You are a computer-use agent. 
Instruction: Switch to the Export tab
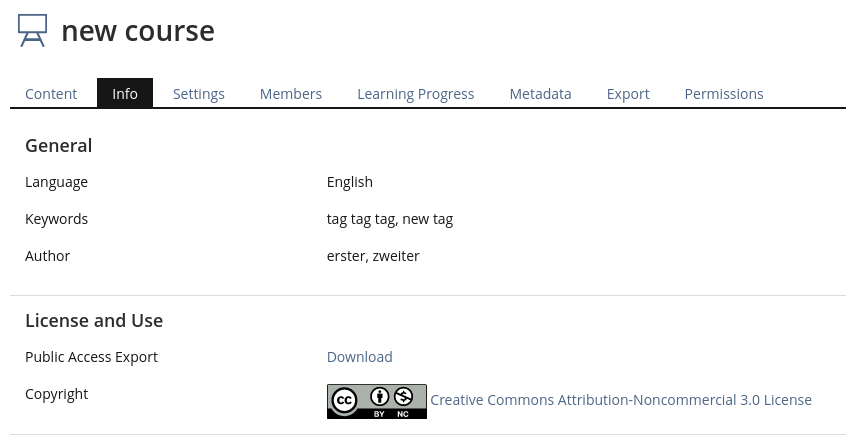[x=628, y=94]
